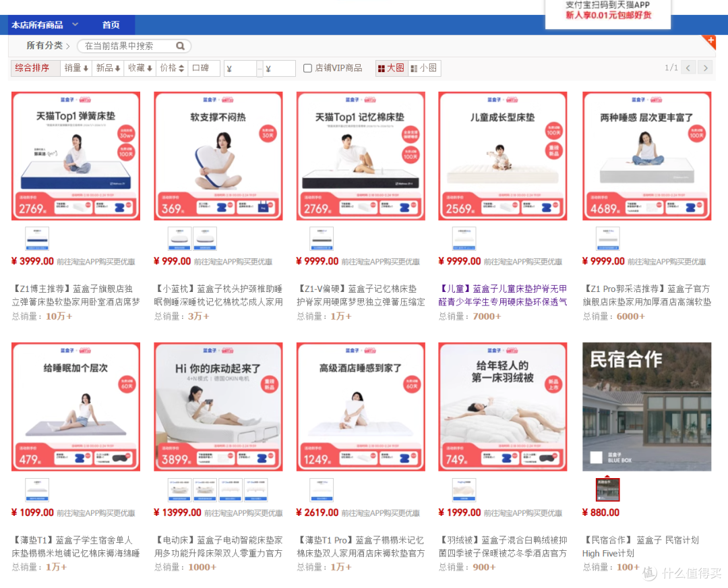Open 【Z1 Pro郭采洁推荐】 title link

(646, 295)
